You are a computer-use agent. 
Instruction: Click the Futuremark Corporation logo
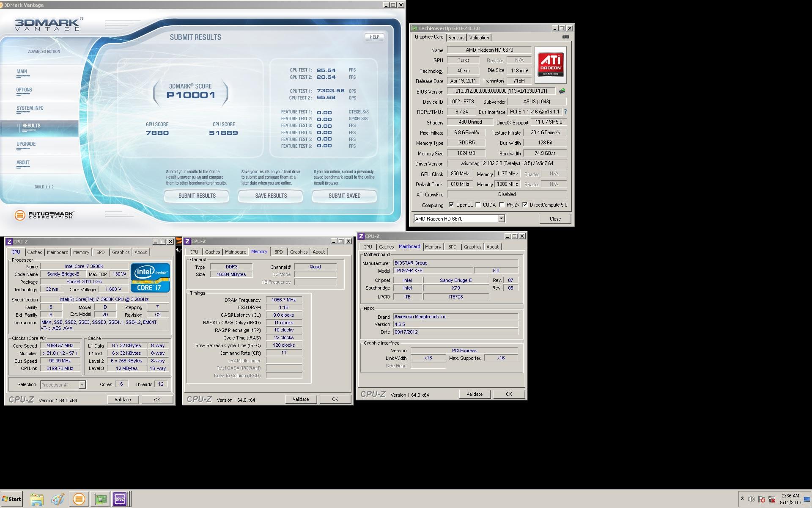(x=44, y=215)
